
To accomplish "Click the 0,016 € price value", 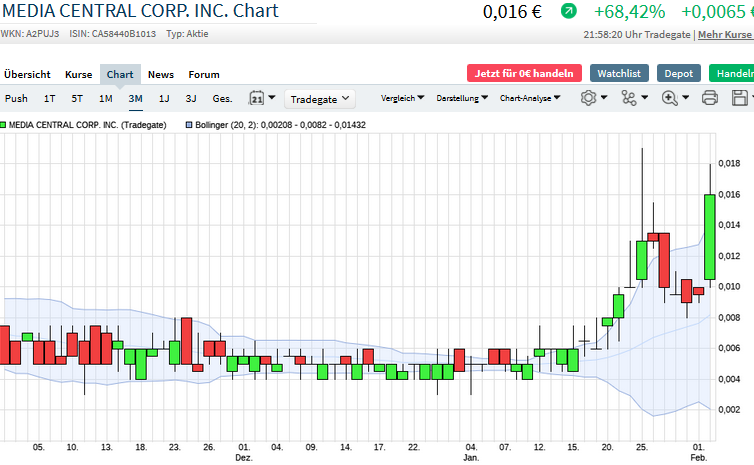I will point(512,12).
